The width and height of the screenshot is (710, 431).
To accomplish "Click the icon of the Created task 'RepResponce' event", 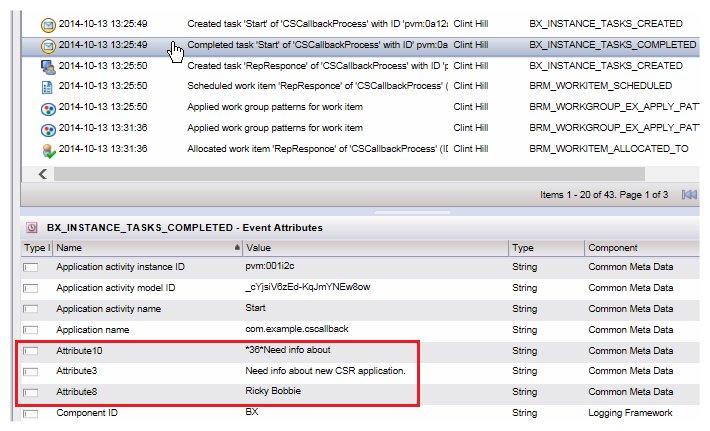I will coord(47,66).
